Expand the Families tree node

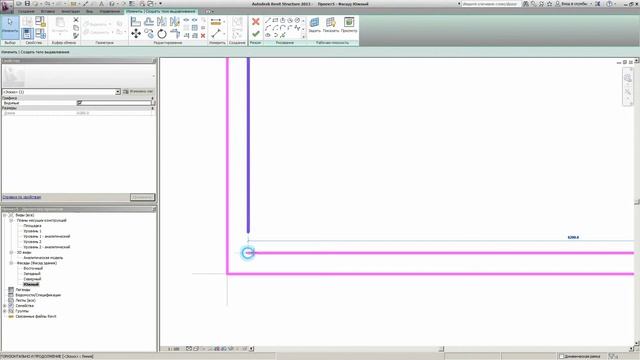click(x=5, y=306)
